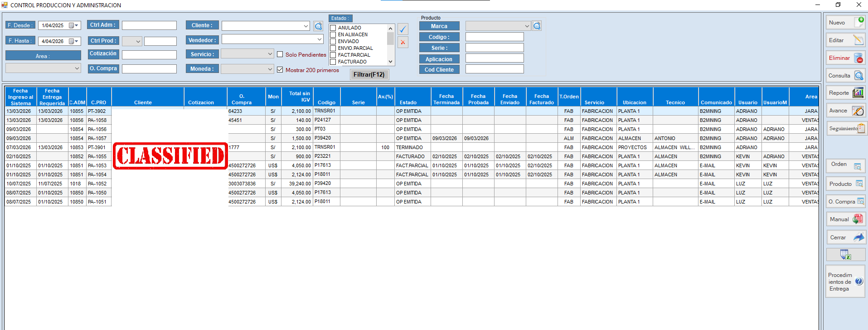868x330 pixels.
Task: Click the red X clear Estado icon
Action: (402, 43)
